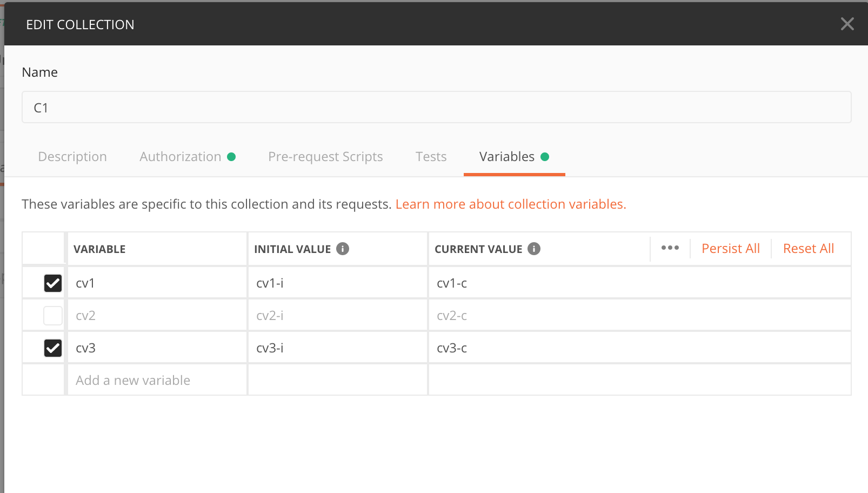Click the Reset All button
The height and width of the screenshot is (493, 868).
pyautogui.click(x=808, y=248)
